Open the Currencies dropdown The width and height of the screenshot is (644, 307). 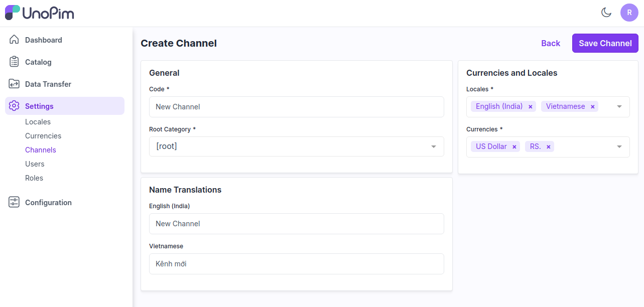pos(619,146)
